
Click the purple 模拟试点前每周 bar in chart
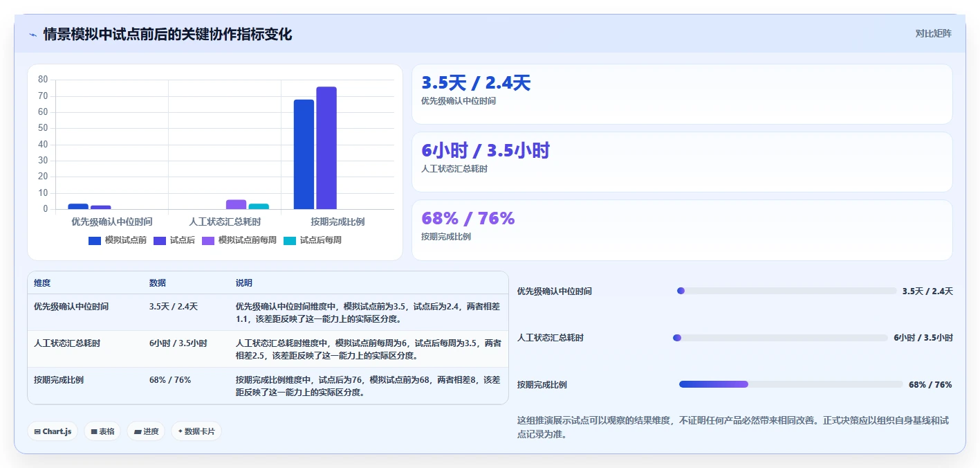236,204
